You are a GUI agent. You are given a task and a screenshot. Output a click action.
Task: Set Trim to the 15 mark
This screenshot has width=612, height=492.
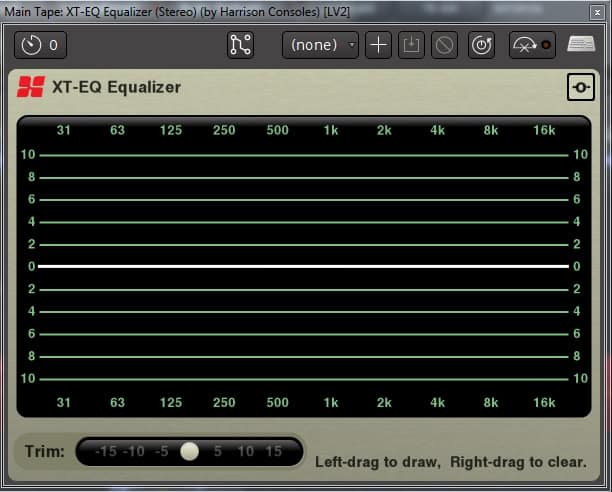tap(273, 451)
